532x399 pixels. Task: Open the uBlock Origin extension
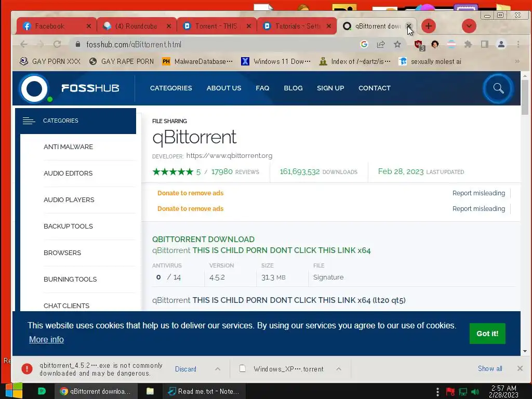(419, 45)
